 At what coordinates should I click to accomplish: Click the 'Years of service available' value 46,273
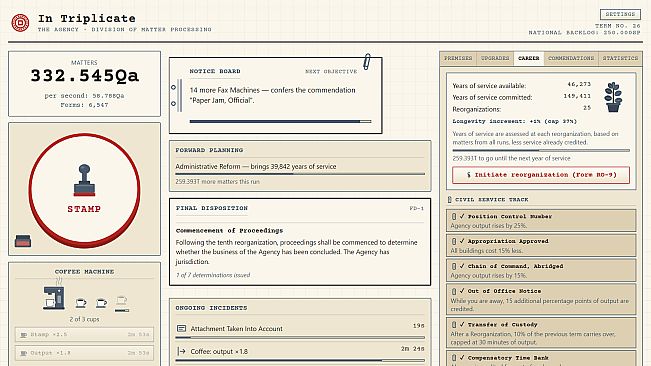[579, 84]
